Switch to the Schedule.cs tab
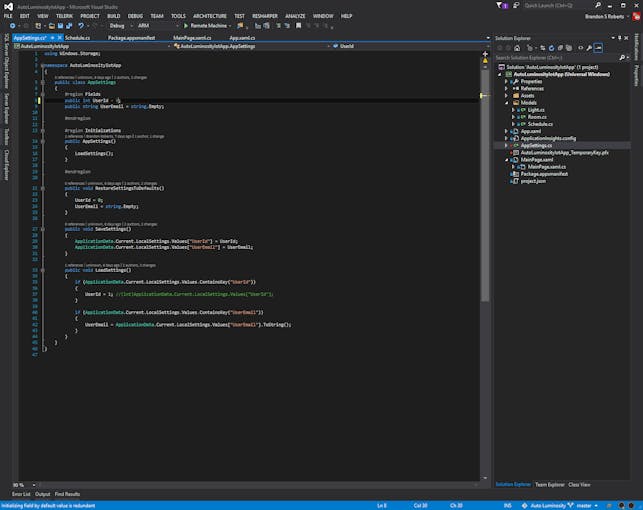This screenshot has width=643, height=510. [x=78, y=38]
